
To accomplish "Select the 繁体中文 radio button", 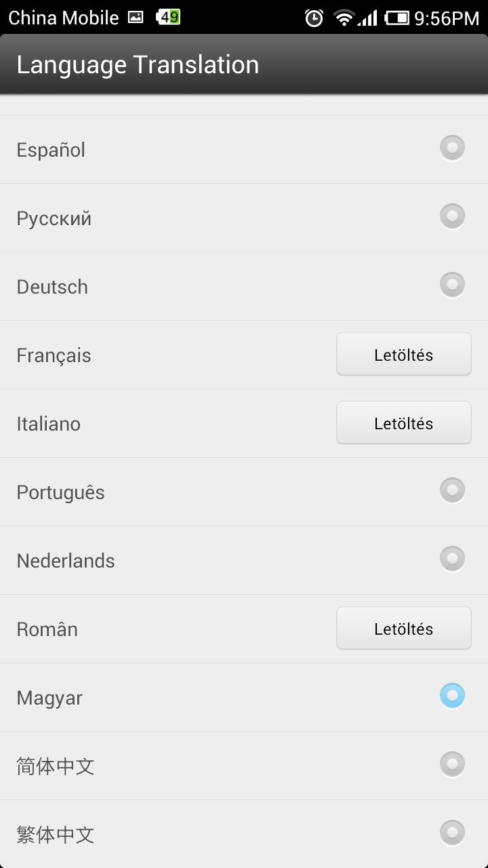I will (452, 833).
